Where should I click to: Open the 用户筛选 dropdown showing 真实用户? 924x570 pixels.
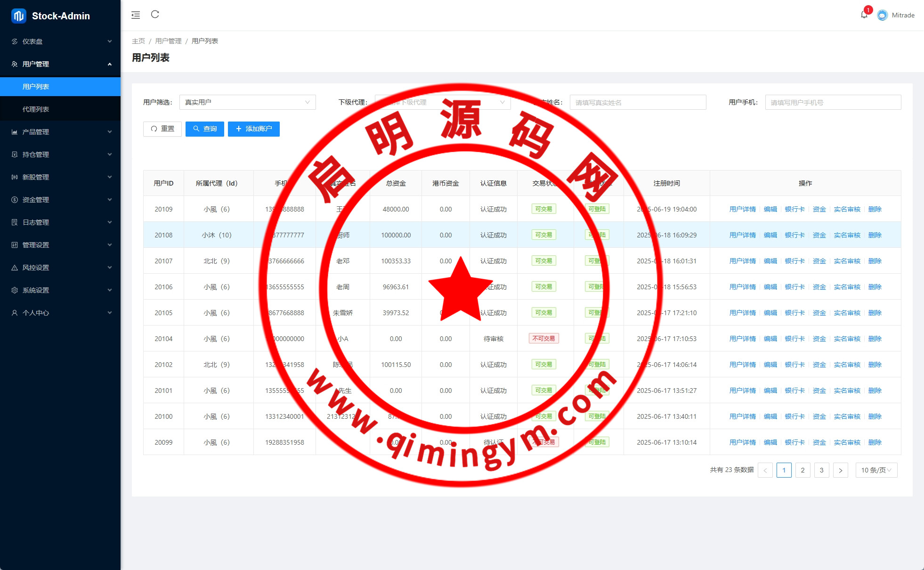tap(247, 102)
